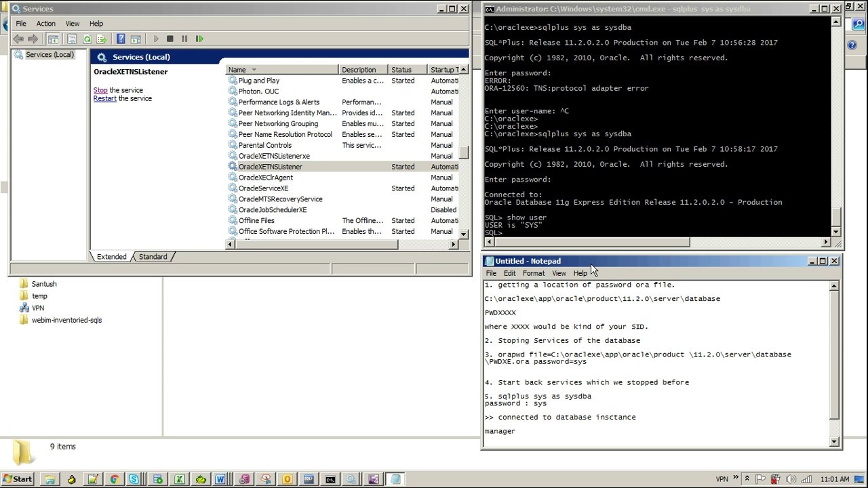This screenshot has width=868, height=488.
Task: Open the webim-inventoried-sqls folder
Action: (66, 320)
